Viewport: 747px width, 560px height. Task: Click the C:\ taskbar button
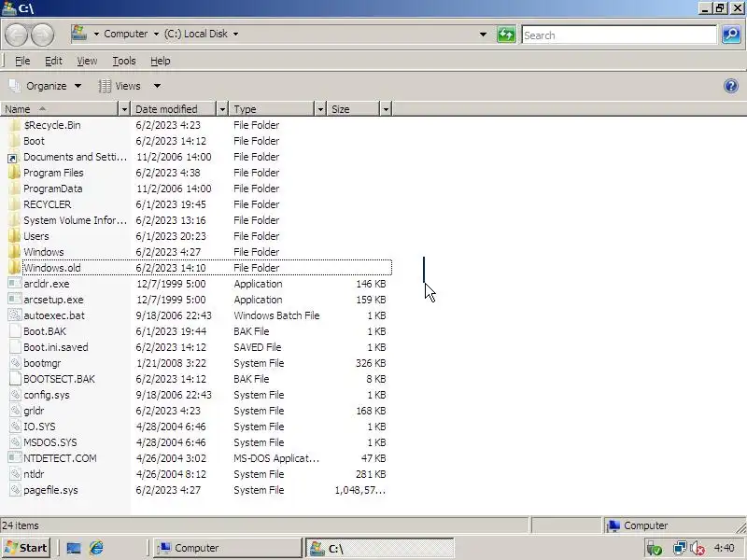tap(379, 548)
